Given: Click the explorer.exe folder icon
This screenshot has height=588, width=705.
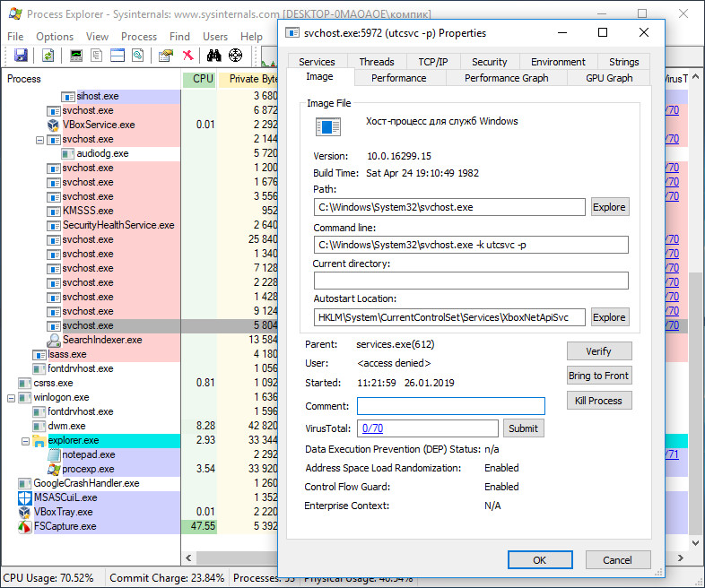Looking at the screenshot, I should pos(39,441).
